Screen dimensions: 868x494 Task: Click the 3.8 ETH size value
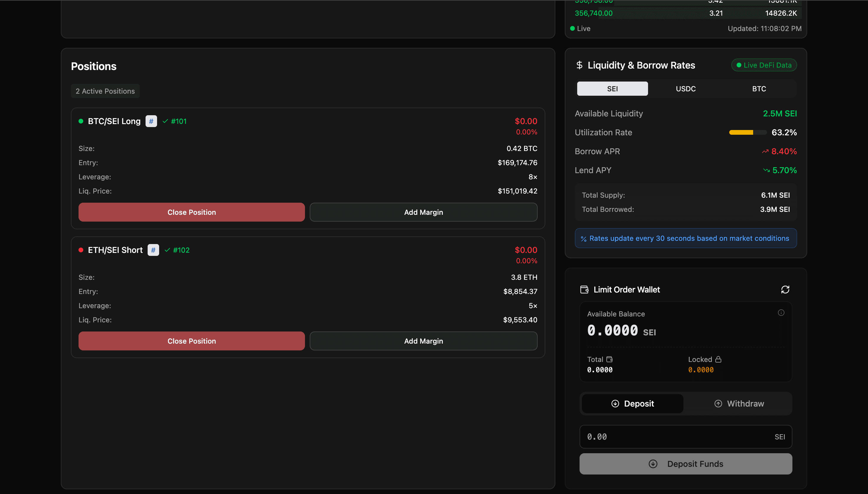(524, 277)
